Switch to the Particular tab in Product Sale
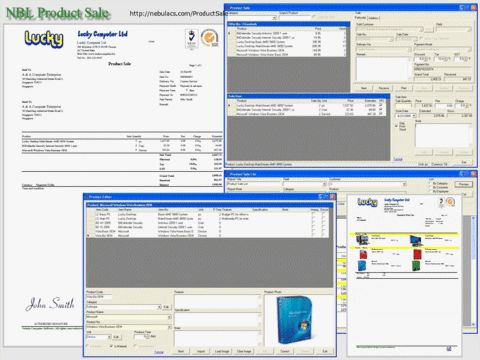This screenshot has height=360, width=480. point(361,17)
